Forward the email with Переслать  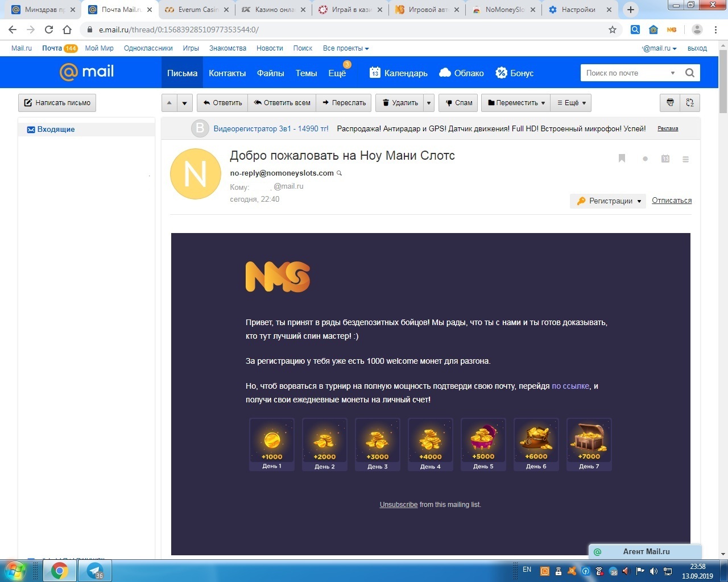(344, 103)
